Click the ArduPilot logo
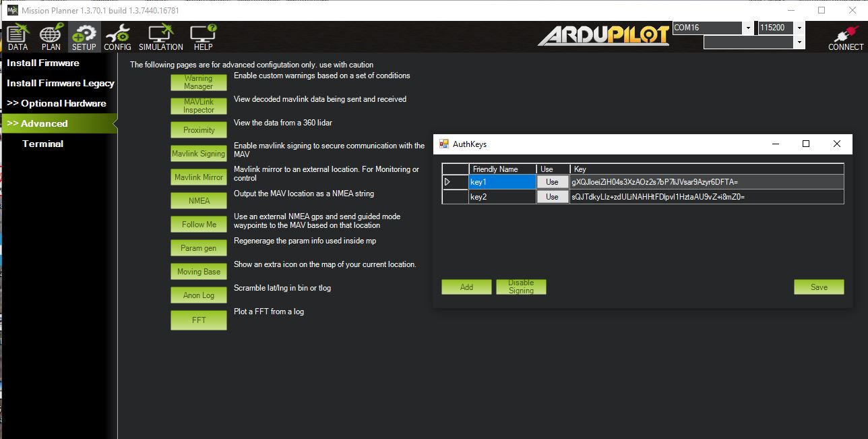 coord(603,35)
